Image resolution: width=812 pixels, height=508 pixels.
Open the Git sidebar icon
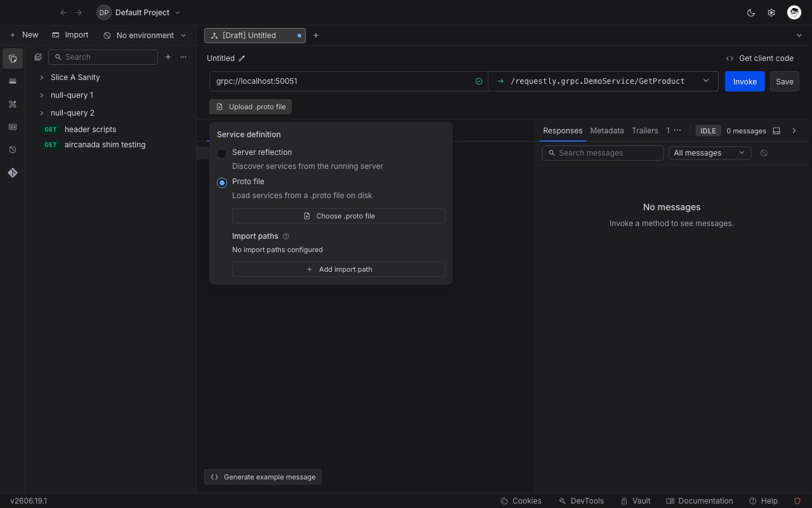tap(13, 173)
